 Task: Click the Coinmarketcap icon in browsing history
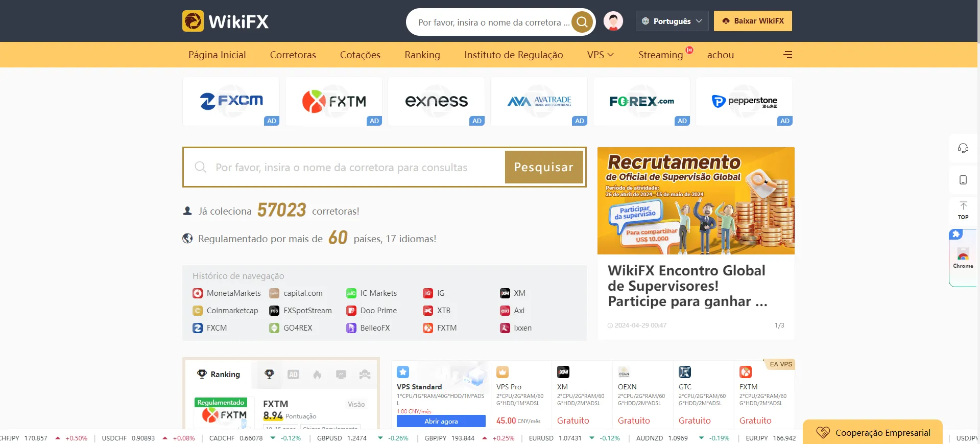[x=198, y=311]
